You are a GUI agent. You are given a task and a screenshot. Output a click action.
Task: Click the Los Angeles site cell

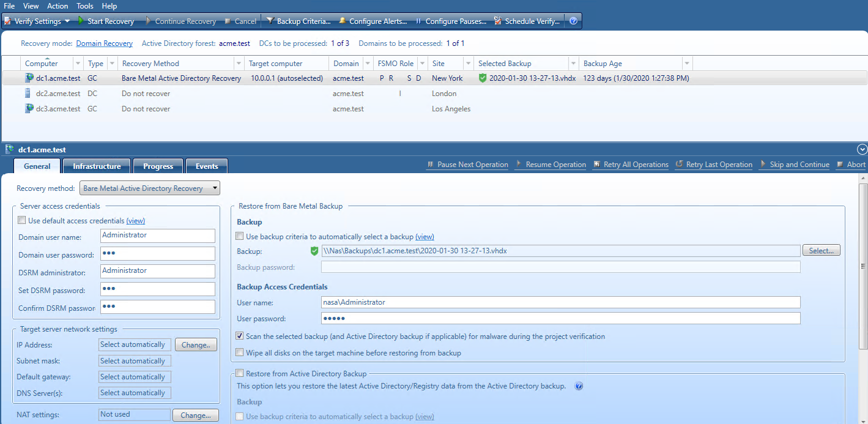click(x=451, y=109)
